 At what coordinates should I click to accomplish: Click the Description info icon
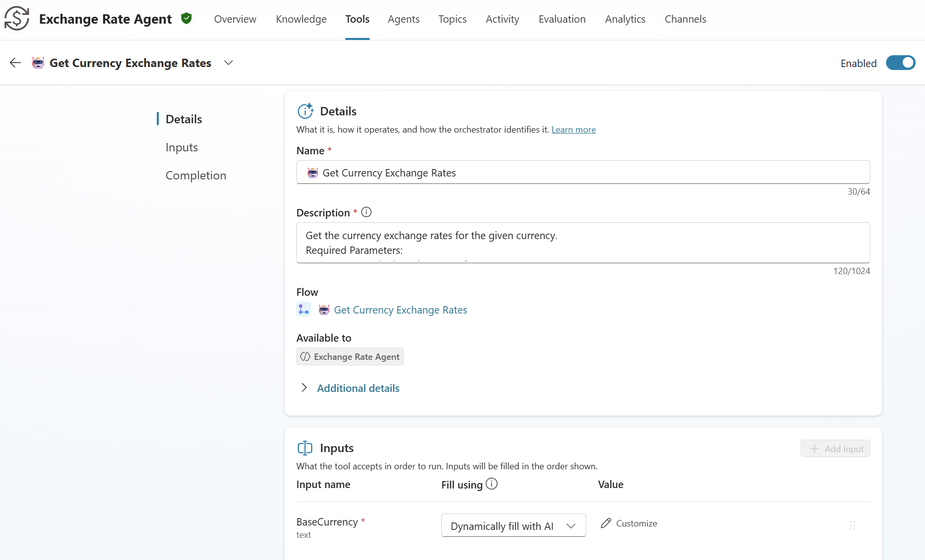[366, 212]
